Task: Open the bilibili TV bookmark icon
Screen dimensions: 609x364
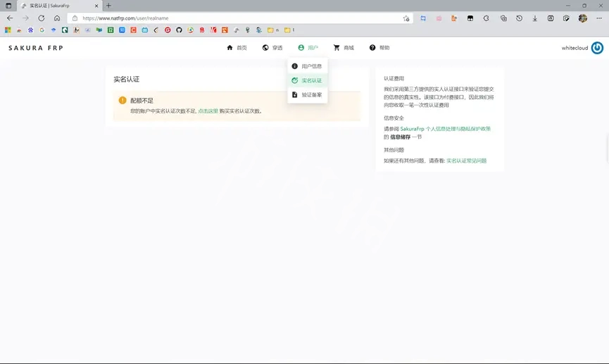Action: click(145, 30)
